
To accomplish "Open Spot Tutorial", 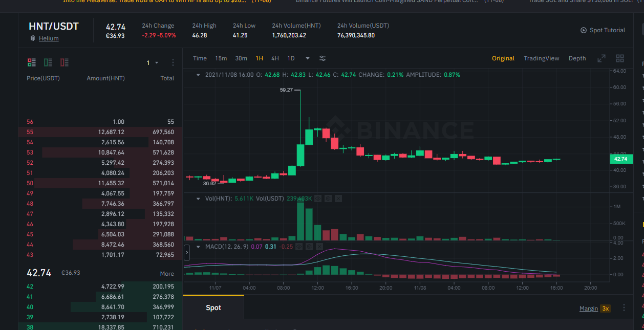I will [603, 30].
